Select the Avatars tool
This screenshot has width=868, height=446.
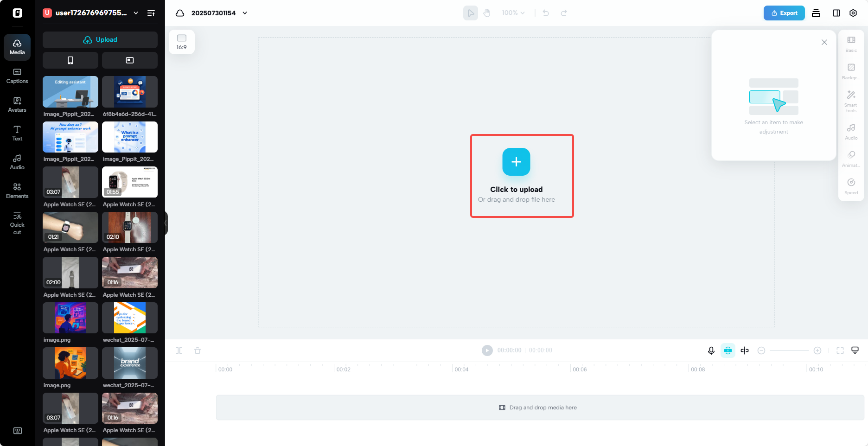click(x=17, y=104)
